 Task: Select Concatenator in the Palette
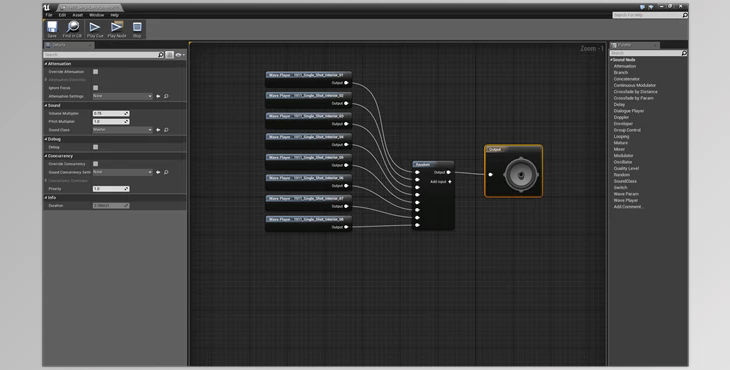[x=627, y=79]
